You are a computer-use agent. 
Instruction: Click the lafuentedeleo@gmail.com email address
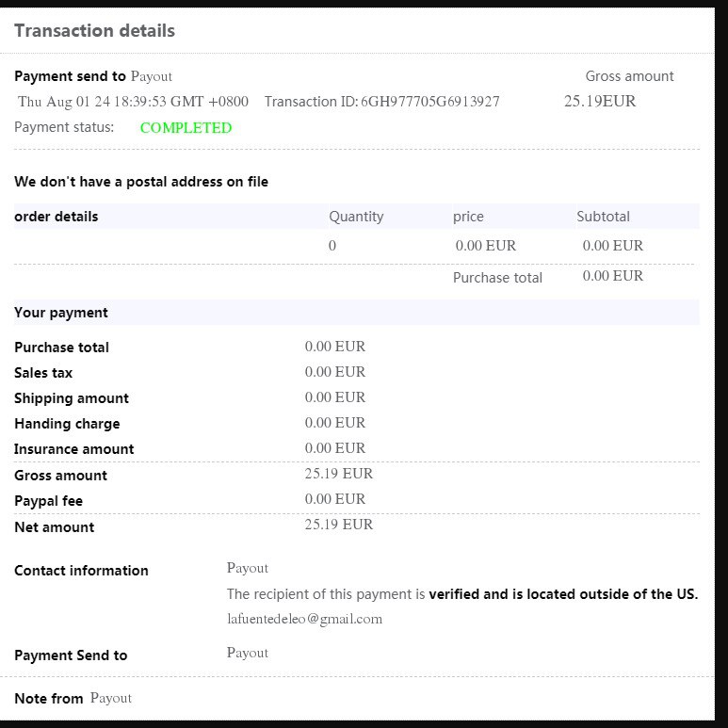[x=304, y=619]
